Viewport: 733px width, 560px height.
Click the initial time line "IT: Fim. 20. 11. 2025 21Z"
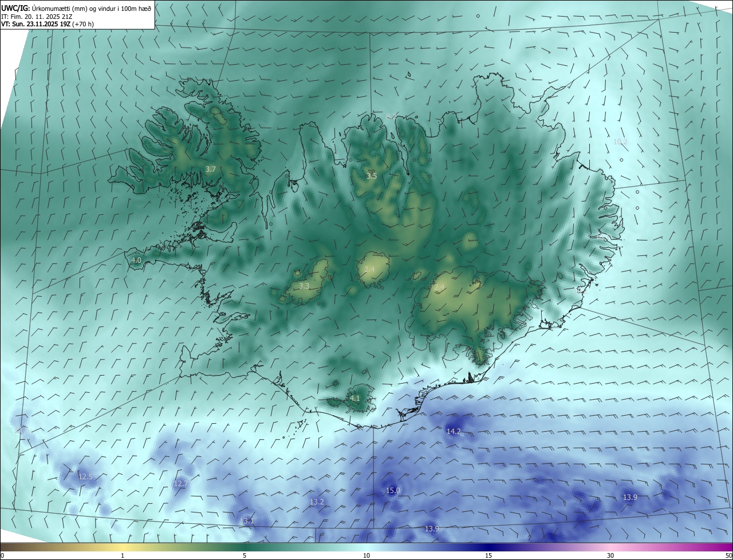click(x=36, y=17)
